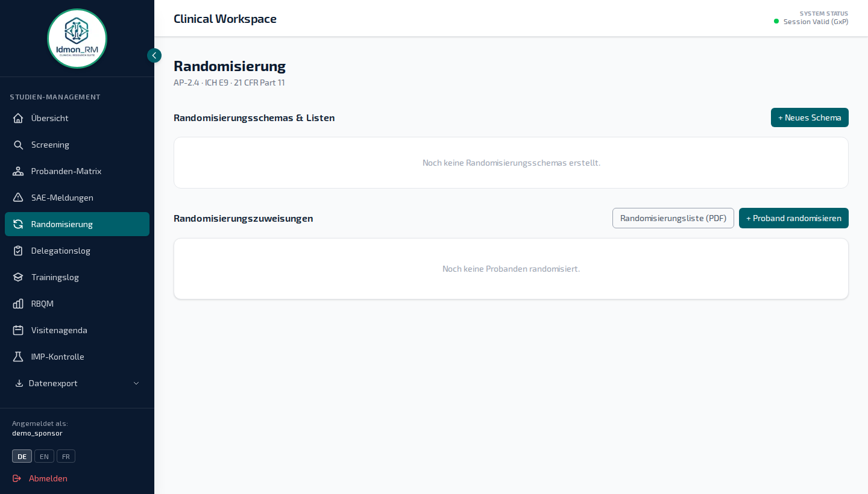Screen dimensions: 868x494
Task: Open the IMP-Kontrolle page
Action: pyautogui.click(x=77, y=357)
